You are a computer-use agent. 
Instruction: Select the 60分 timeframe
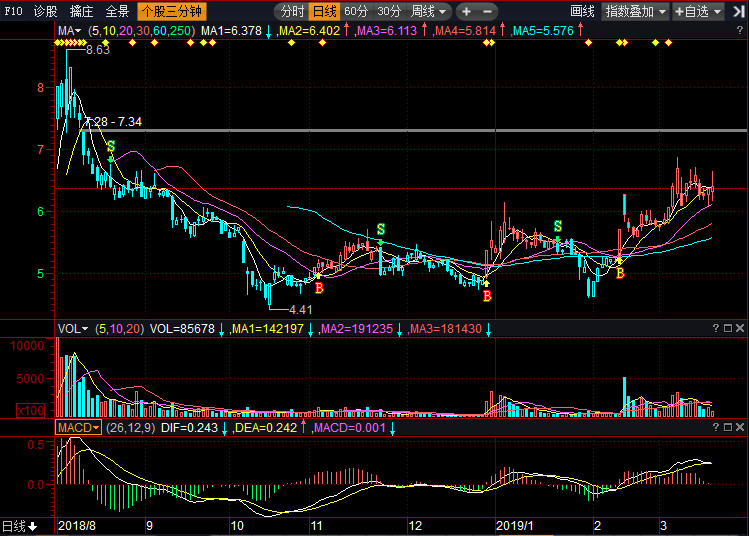355,12
